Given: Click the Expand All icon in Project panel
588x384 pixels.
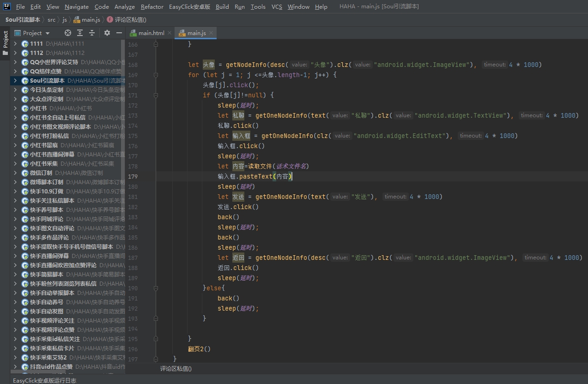Looking at the screenshot, I should 80,33.
